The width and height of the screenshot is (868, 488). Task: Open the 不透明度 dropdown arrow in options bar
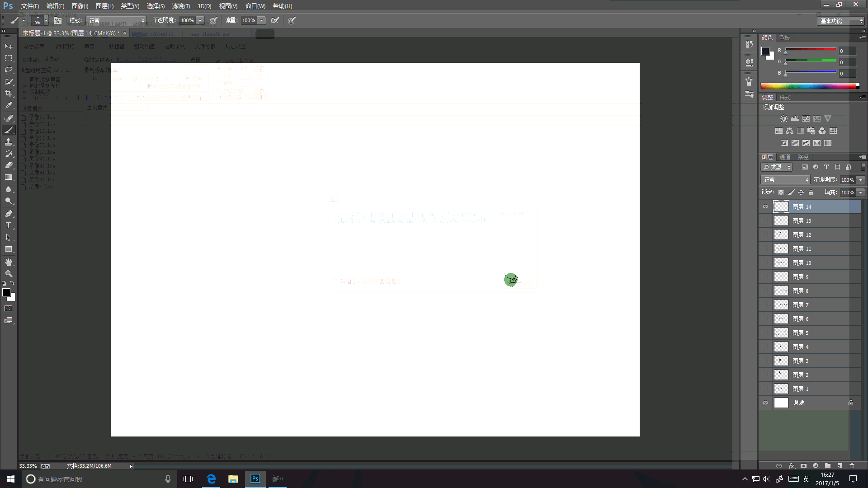point(200,20)
